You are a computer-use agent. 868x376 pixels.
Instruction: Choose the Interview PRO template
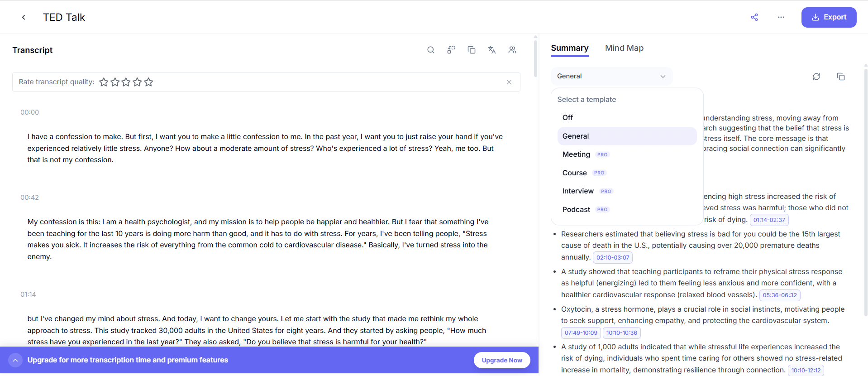[627, 191]
